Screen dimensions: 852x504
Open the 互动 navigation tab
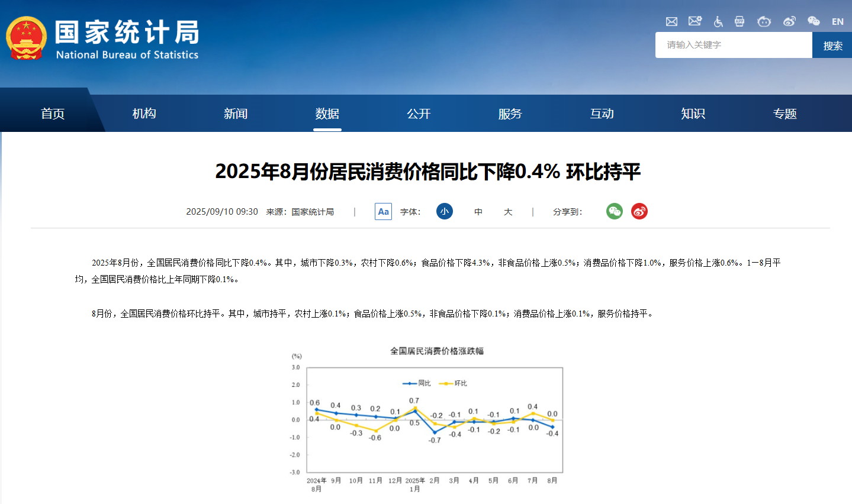(602, 114)
